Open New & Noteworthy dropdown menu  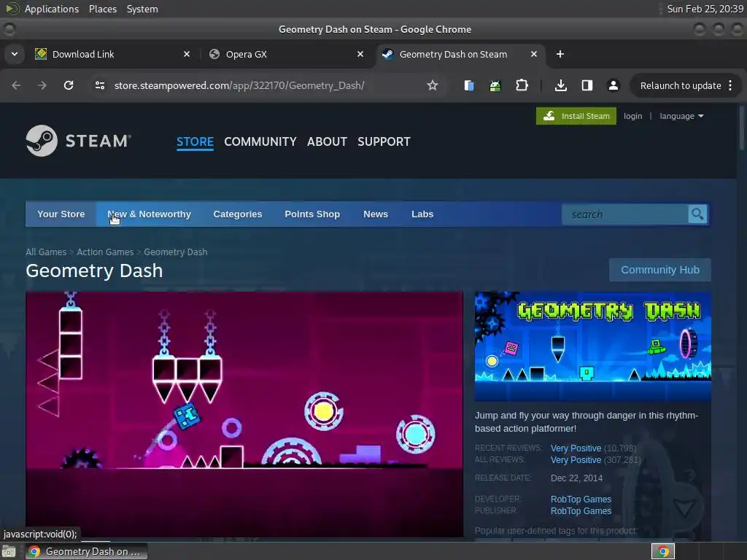click(149, 214)
